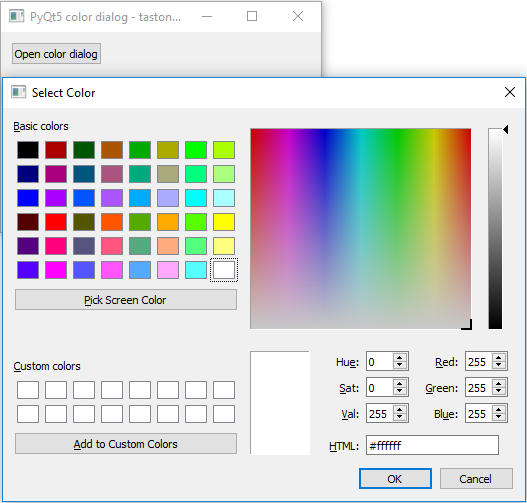Image resolution: width=527 pixels, height=503 pixels.
Task: Increase the Green value with the up arrow
Action: click(x=498, y=384)
